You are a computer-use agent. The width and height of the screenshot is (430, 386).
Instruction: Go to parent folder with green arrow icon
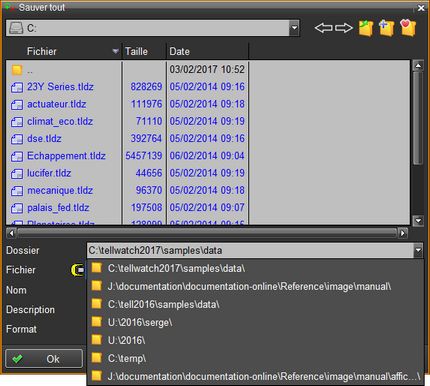(x=366, y=28)
